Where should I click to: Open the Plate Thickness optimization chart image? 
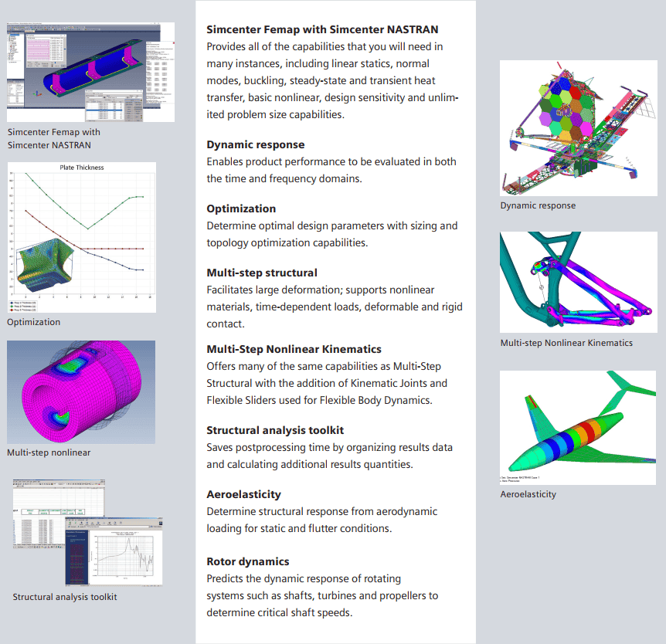(81, 236)
